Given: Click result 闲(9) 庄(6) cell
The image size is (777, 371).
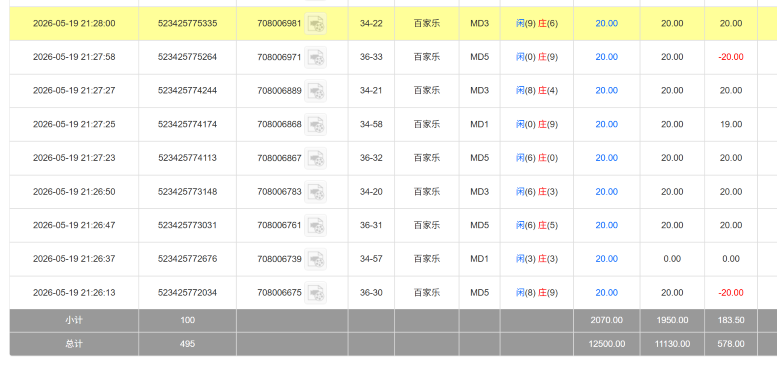Looking at the screenshot, I should point(537,23).
